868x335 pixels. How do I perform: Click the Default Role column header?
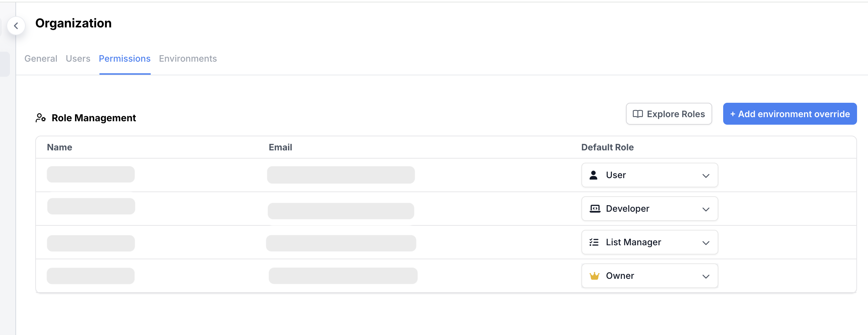[x=607, y=147]
